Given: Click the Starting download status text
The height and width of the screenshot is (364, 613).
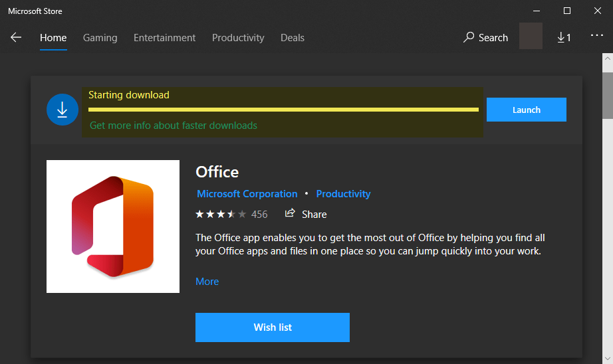Looking at the screenshot, I should pos(129,95).
